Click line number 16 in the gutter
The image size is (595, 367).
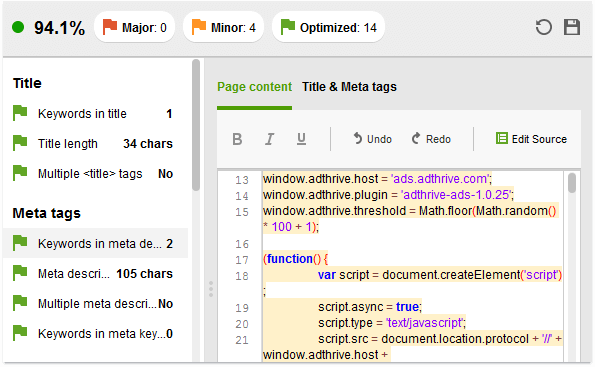pos(242,244)
